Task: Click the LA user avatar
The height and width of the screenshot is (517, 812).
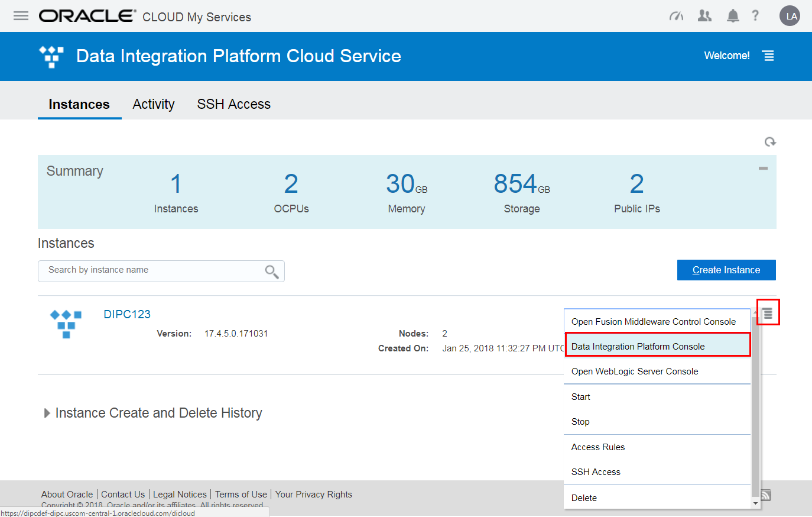Action: [790, 16]
